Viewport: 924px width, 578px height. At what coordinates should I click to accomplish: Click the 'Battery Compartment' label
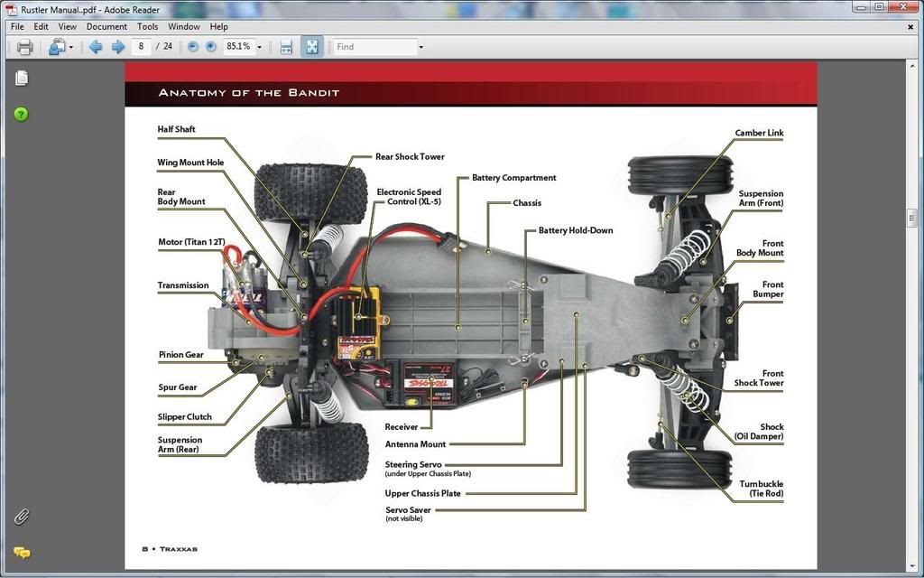[513, 178]
